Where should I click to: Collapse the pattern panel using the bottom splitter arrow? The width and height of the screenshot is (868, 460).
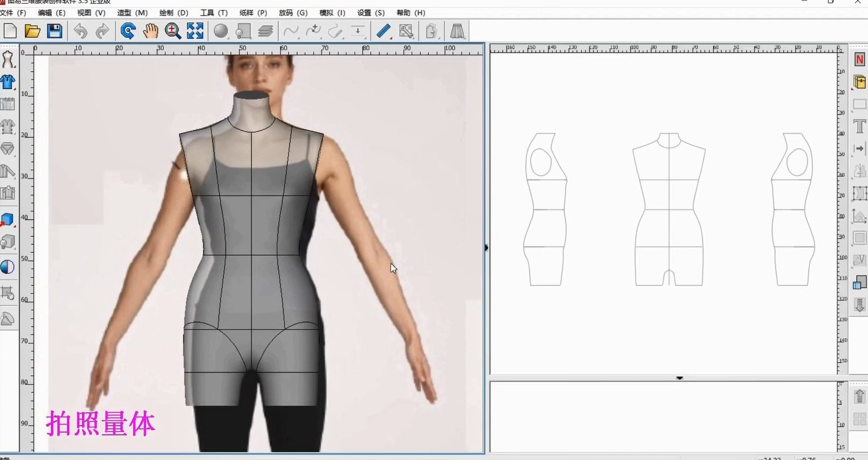pos(679,378)
